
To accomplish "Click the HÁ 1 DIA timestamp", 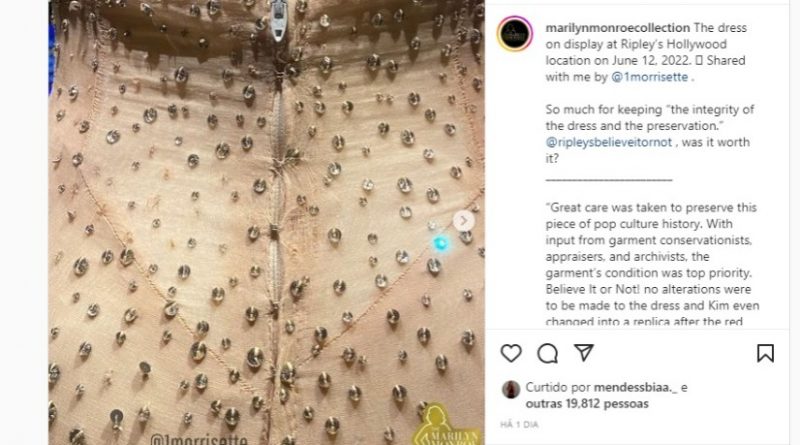I will pyautogui.click(x=519, y=425).
